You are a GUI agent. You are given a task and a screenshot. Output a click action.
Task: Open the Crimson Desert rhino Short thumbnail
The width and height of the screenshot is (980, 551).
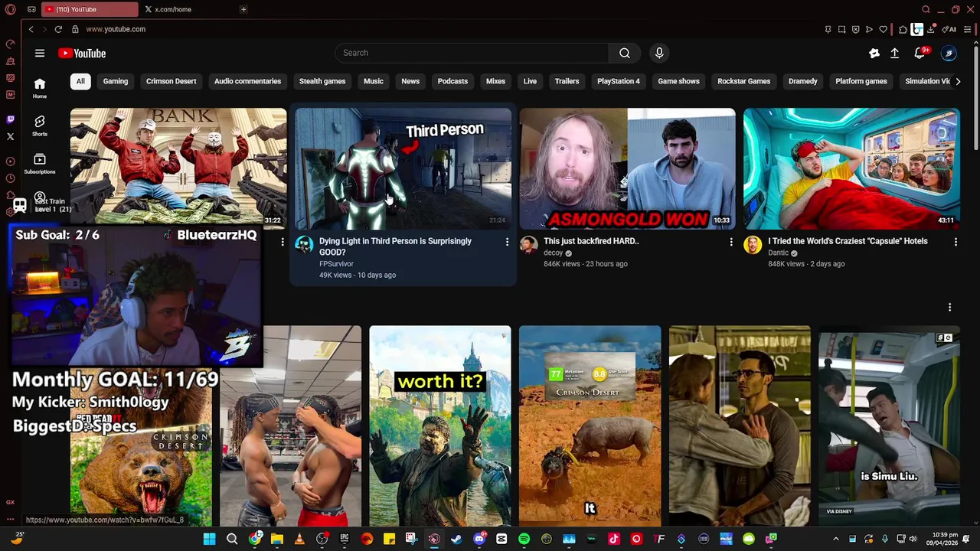click(x=590, y=425)
